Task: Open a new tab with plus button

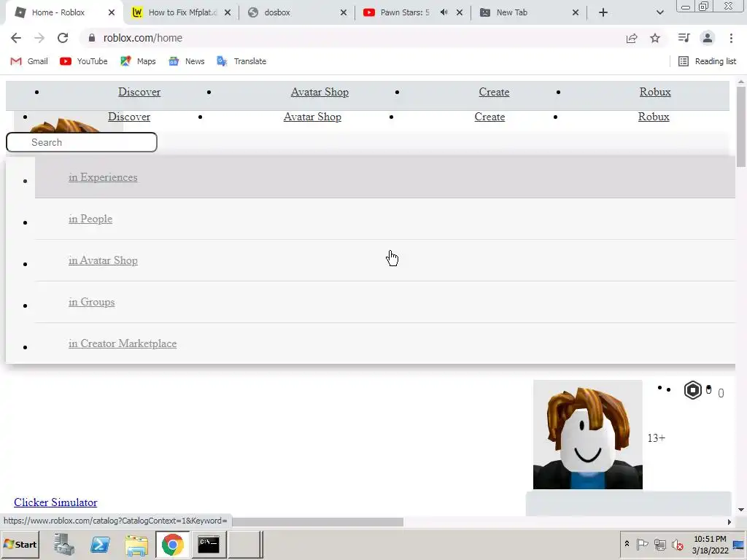Action: tap(603, 13)
